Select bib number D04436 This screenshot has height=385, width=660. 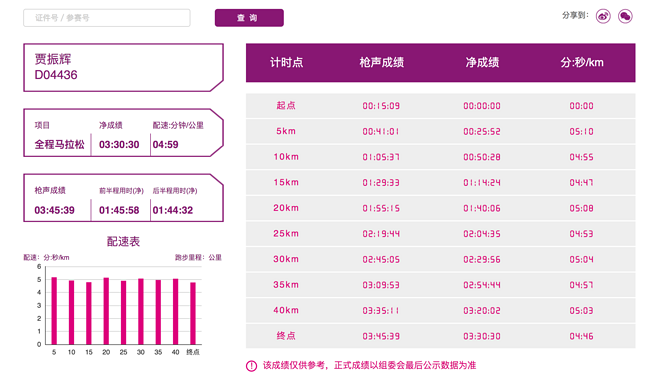click(x=56, y=75)
